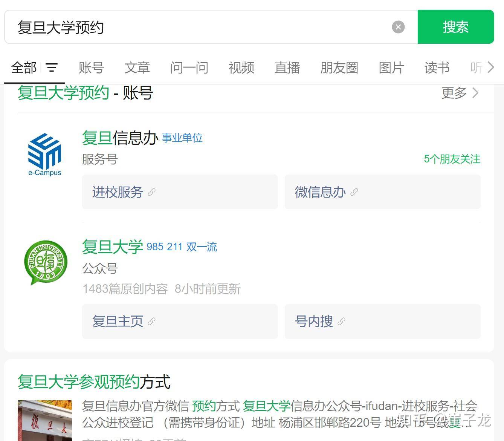Click the green 搜索 button
504x441 pixels.
click(x=456, y=27)
